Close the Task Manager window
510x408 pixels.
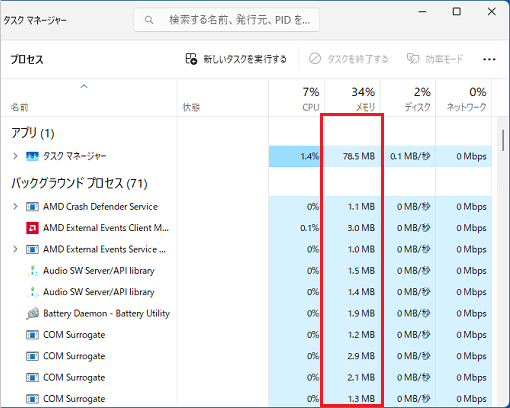point(491,12)
